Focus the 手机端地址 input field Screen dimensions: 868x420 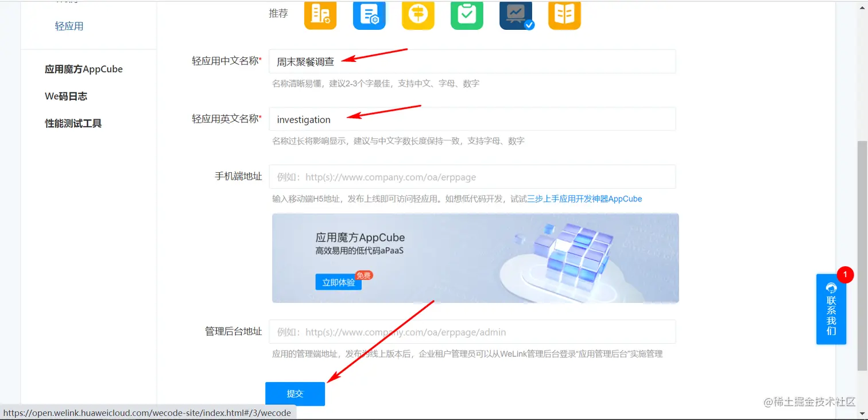click(472, 177)
